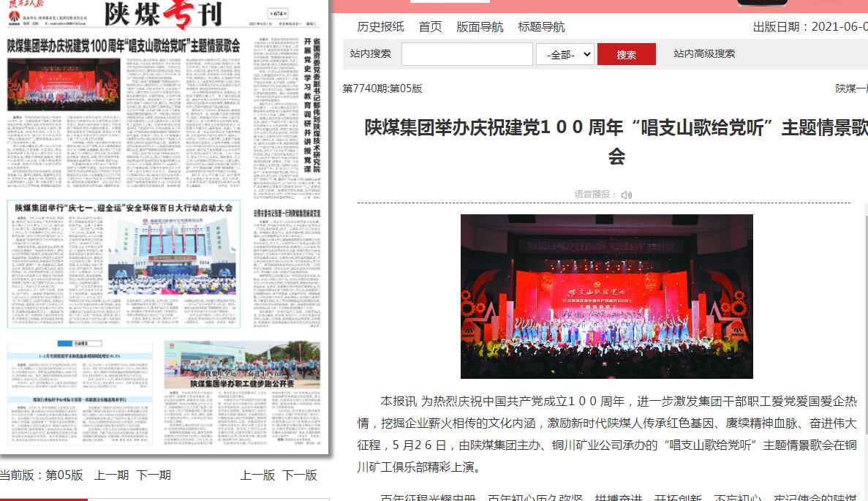Go to next page 下一版
Screen dimensions: 868x501
click(300, 475)
